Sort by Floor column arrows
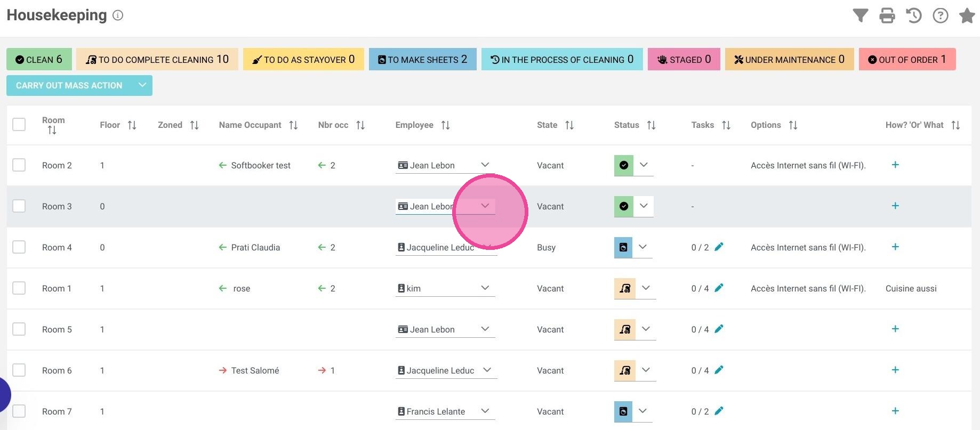 click(x=132, y=125)
